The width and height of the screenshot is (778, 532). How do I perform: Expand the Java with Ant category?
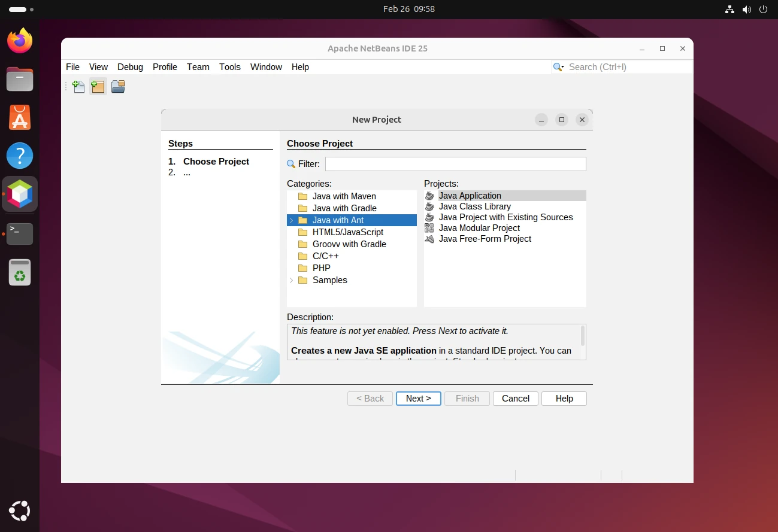(x=292, y=220)
